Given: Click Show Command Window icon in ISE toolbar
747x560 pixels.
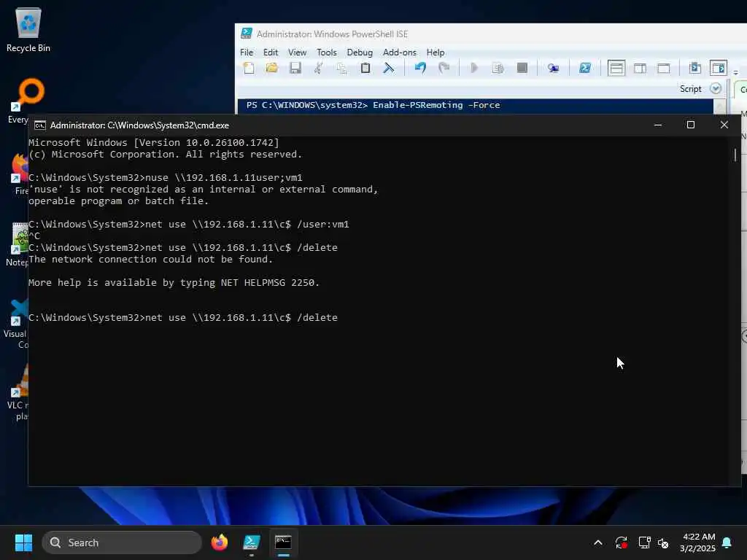Looking at the screenshot, I should 695,68.
